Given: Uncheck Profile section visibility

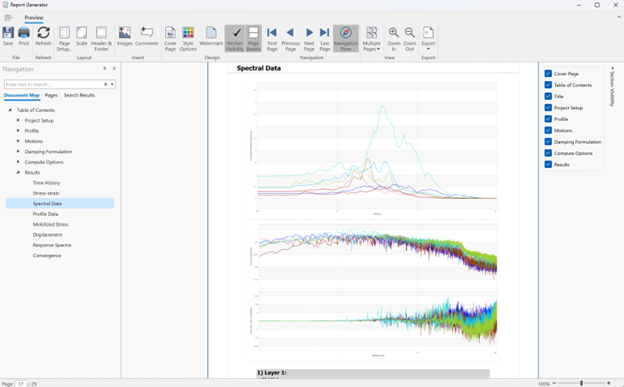Looking at the screenshot, I should pos(548,119).
